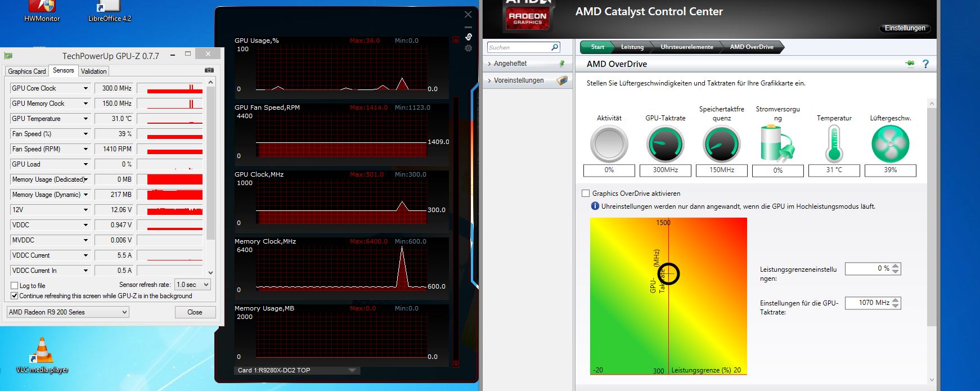
Task: Select AMD OverDrive breadcrumb
Action: click(x=752, y=47)
